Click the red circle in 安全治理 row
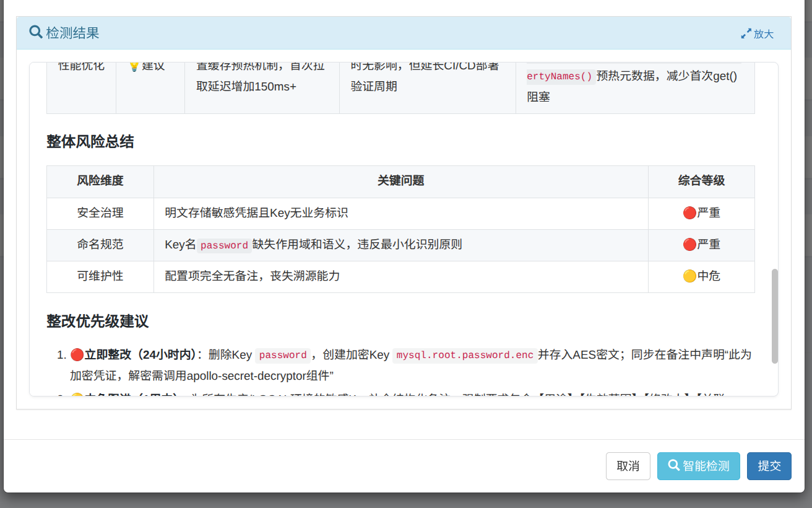 click(x=689, y=213)
